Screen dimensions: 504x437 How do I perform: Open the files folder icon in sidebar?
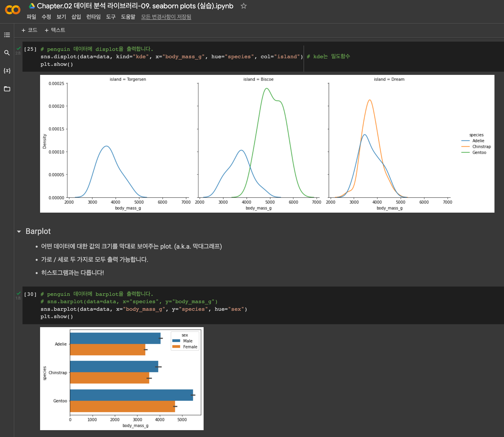pos(7,89)
